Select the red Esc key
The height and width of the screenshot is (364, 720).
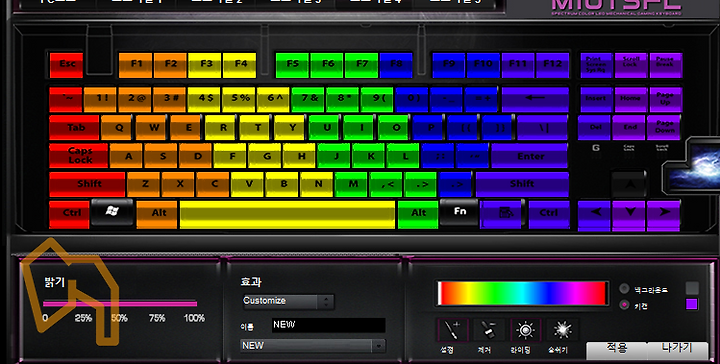coord(67,65)
